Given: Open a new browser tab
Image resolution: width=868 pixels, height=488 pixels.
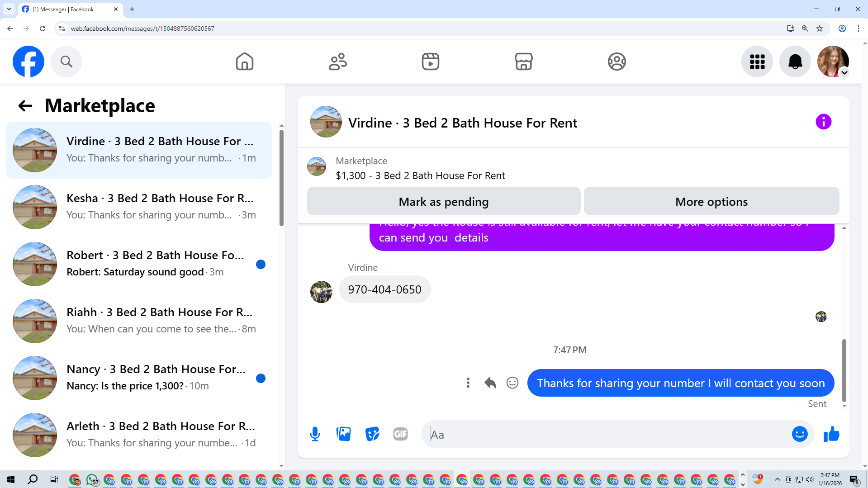Looking at the screenshot, I should pyautogui.click(x=132, y=9).
